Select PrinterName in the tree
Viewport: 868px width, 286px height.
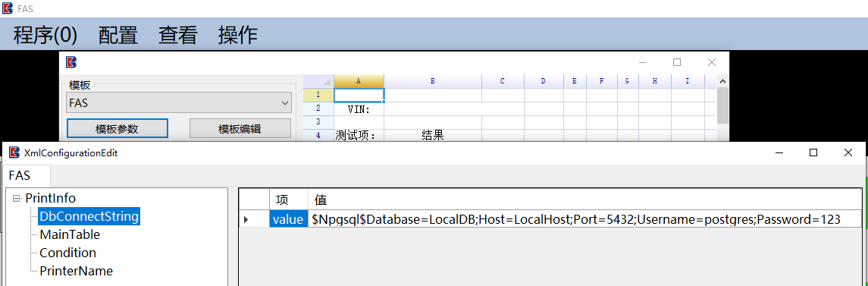point(76,271)
